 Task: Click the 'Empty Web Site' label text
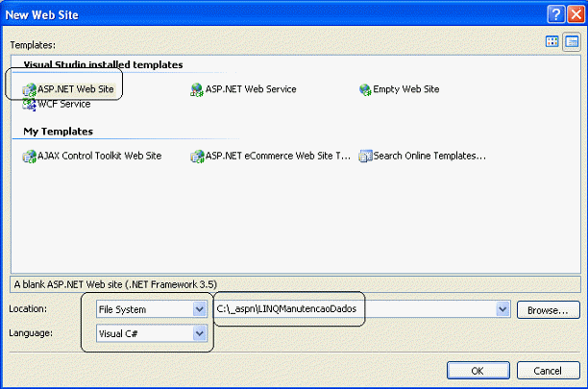point(406,89)
